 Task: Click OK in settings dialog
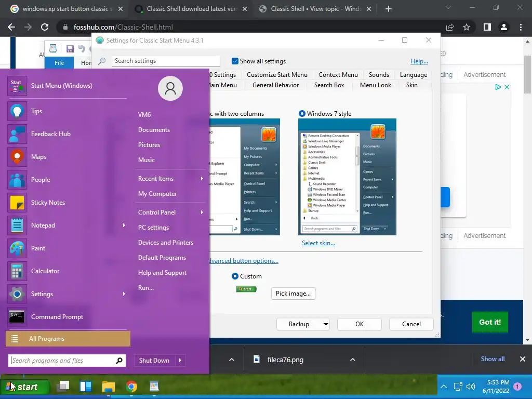tap(360, 324)
